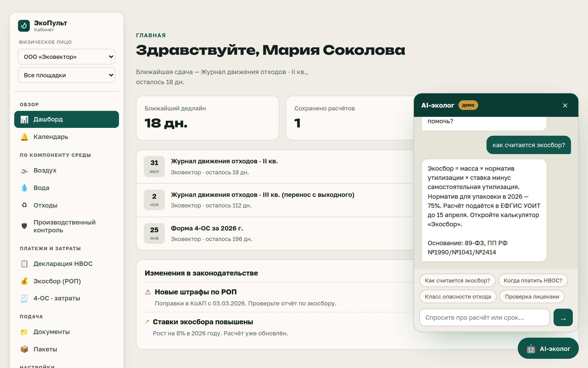Select the «Класс опасности отхода» chip
This screenshot has height=368, width=588.
(x=458, y=297)
